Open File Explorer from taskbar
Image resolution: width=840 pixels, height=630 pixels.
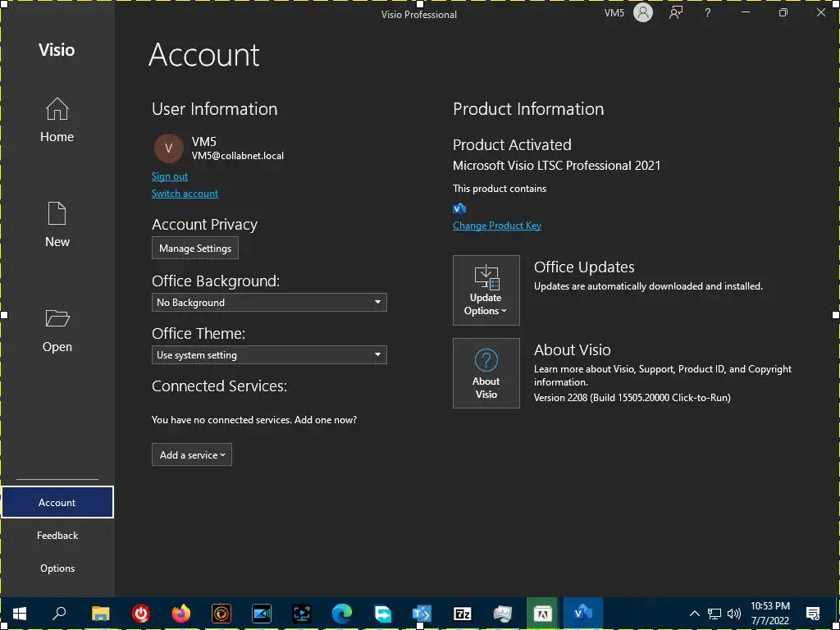click(x=100, y=614)
